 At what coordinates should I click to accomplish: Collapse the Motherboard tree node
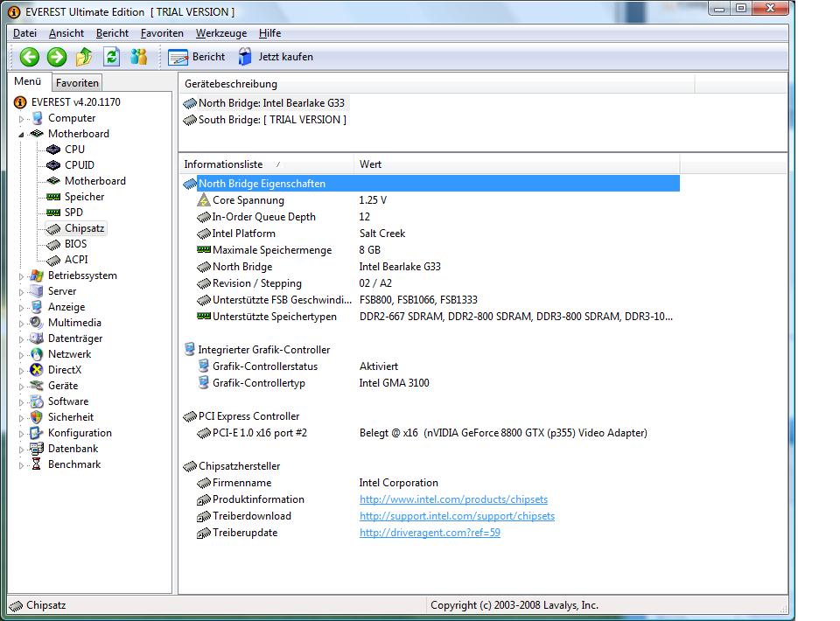[21, 135]
